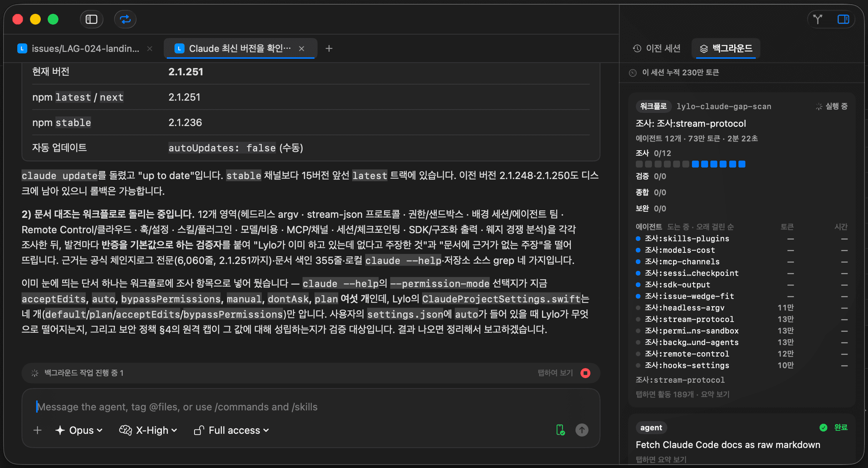Select agent row 조사:headless-argv
The width and height of the screenshot is (868, 468).
pyautogui.click(x=742, y=308)
